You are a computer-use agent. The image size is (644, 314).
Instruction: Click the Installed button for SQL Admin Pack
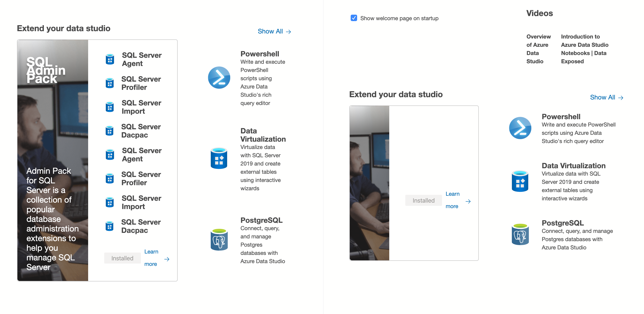pos(122,258)
